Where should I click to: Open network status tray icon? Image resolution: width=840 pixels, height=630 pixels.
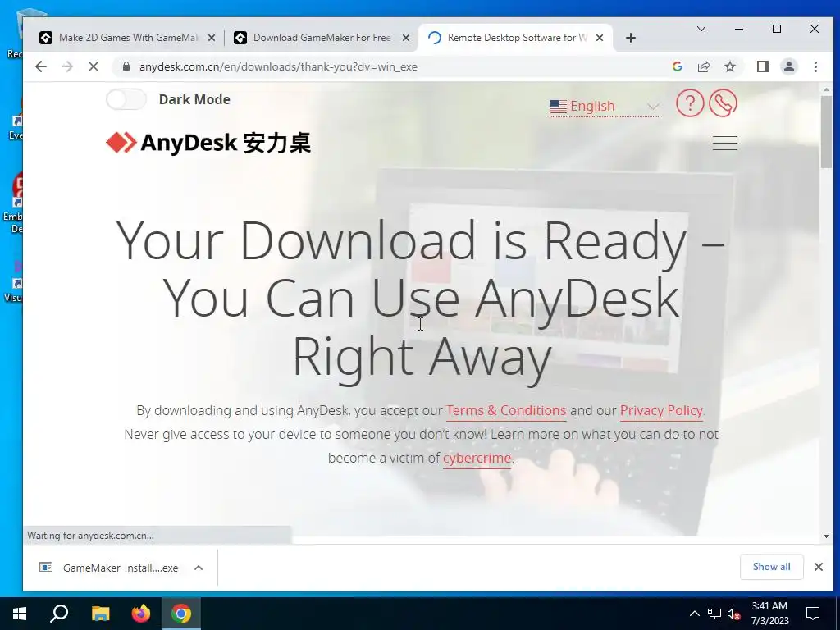point(714,614)
